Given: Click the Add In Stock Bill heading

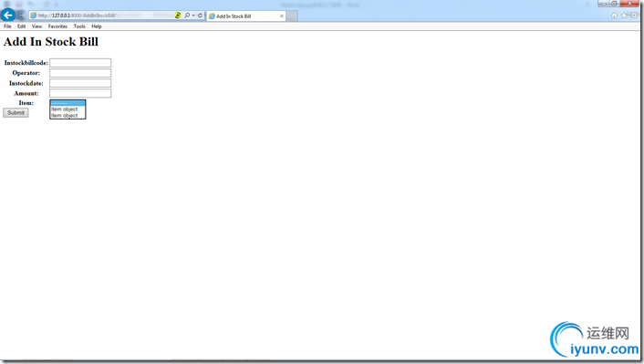Looking at the screenshot, I should tap(51, 41).
